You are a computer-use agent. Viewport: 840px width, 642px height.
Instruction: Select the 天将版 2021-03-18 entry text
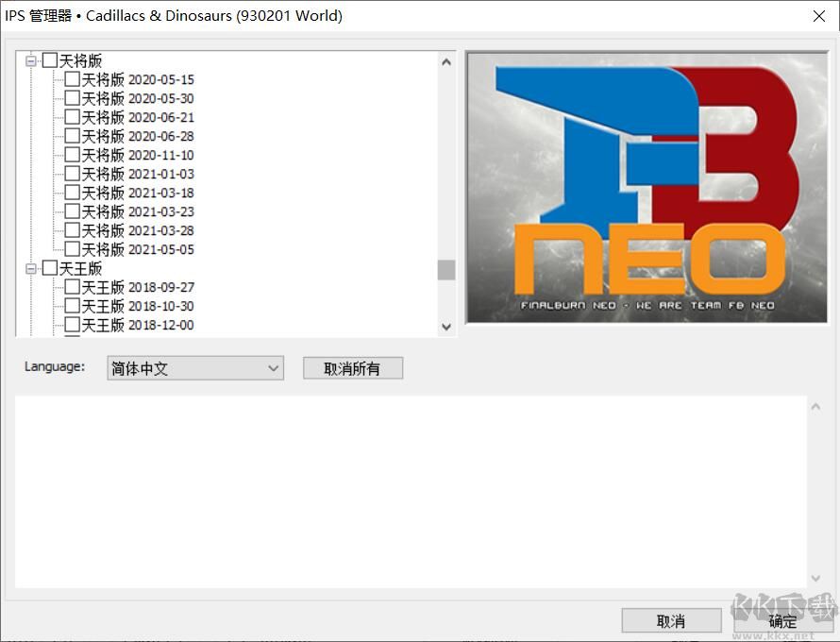(138, 193)
